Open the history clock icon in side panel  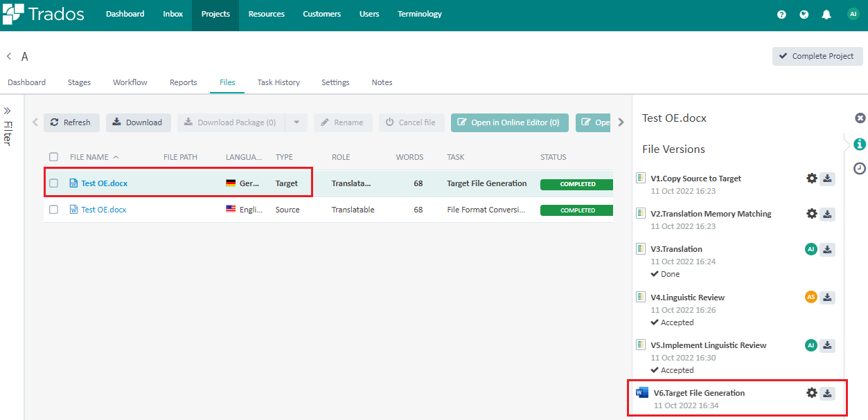coord(860,167)
